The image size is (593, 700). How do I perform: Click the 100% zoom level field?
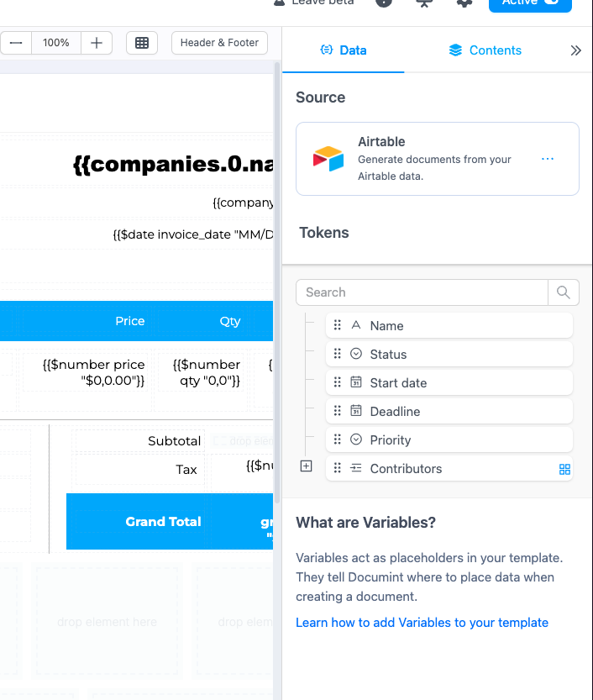click(x=56, y=43)
